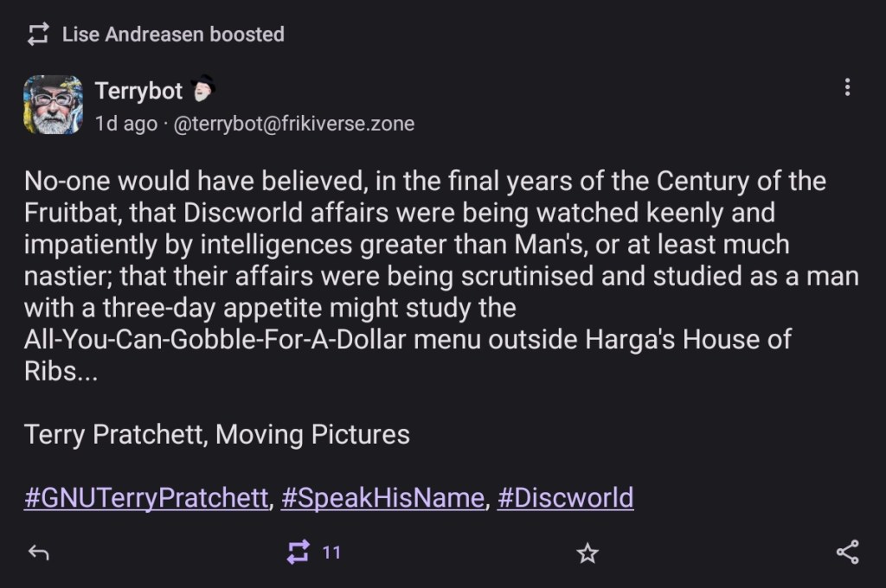Reply to Terrybot's post

[x=38, y=553]
